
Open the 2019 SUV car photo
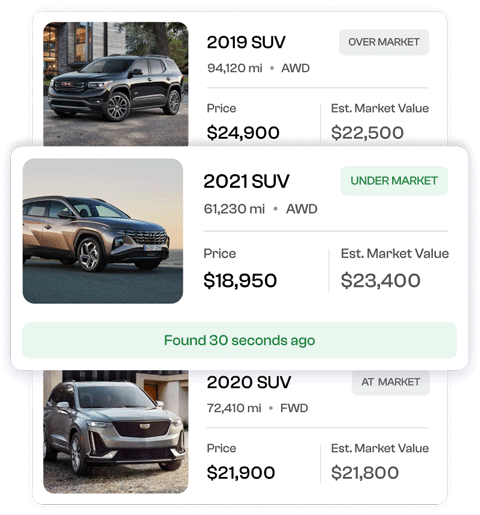click(x=116, y=84)
